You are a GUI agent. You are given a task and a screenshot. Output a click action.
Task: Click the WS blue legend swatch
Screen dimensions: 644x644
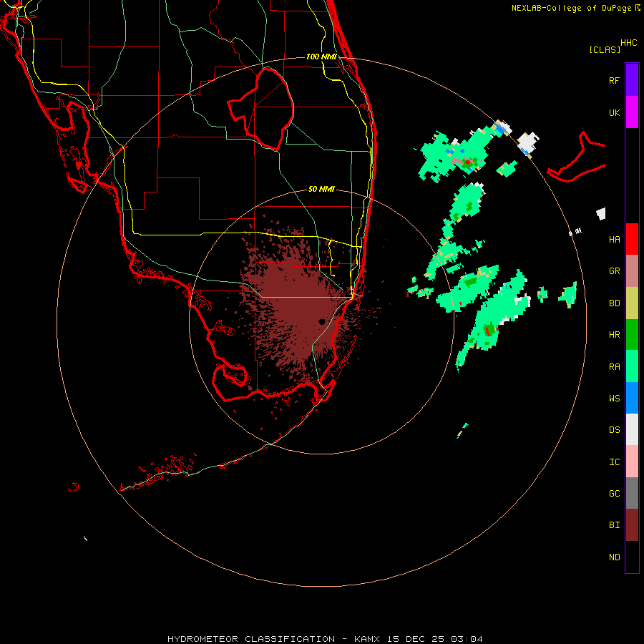[x=632, y=398]
